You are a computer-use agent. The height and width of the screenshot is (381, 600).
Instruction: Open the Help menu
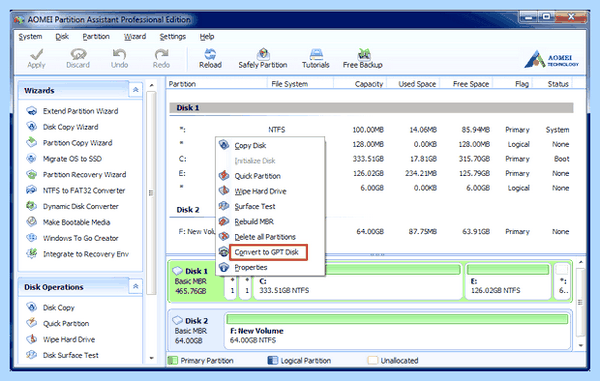pyautogui.click(x=207, y=37)
